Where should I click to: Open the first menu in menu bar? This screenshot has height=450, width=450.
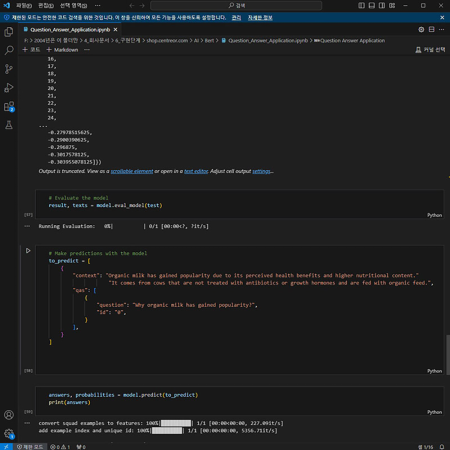pos(24,6)
